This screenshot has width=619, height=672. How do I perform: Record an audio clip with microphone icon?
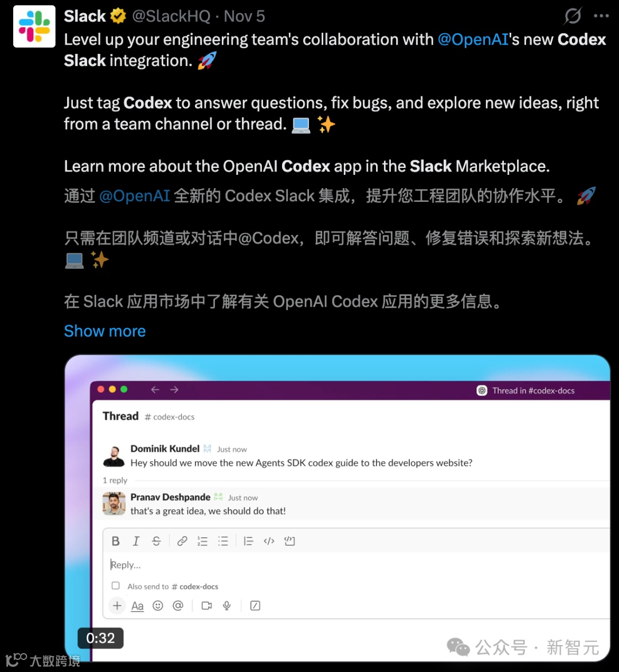(x=227, y=605)
